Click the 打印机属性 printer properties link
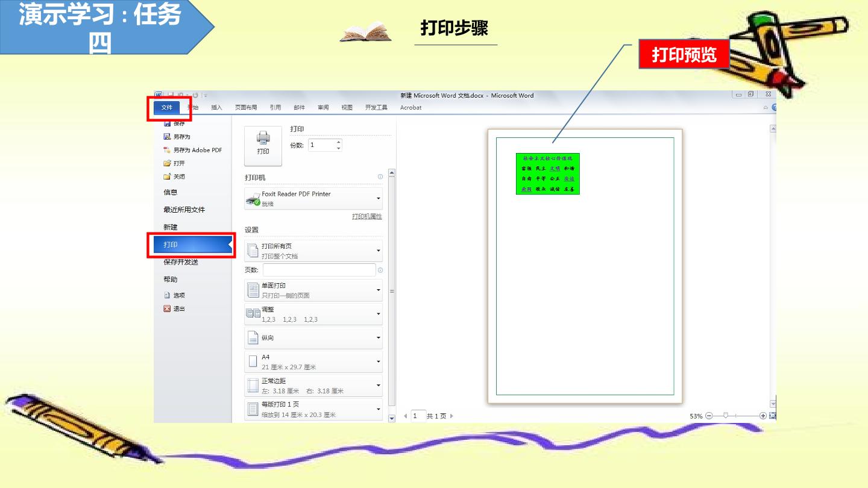Screen dimensions: 868x488 coord(367,217)
